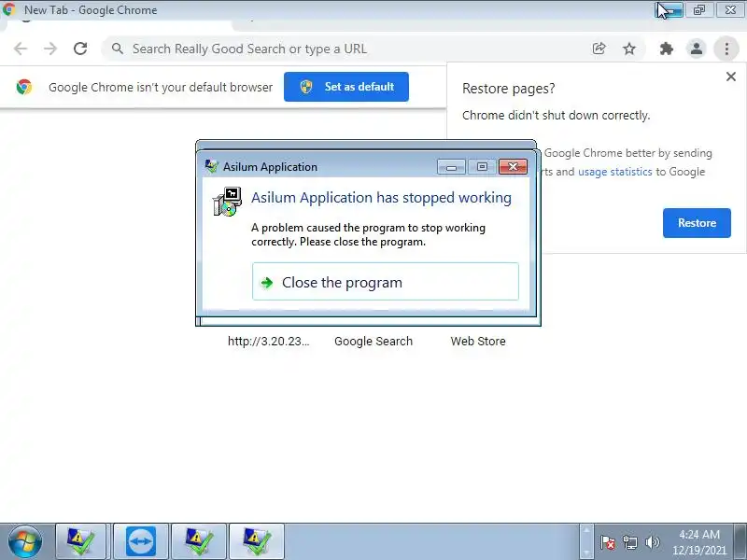Click the Chrome logo in the window title bar
This screenshot has width=747, height=560.
pyautogui.click(x=9, y=9)
